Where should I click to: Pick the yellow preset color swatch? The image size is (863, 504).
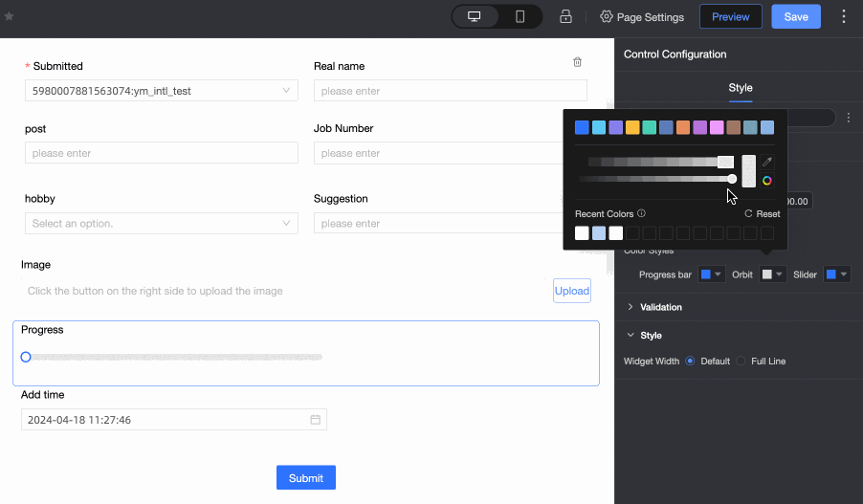(632, 127)
